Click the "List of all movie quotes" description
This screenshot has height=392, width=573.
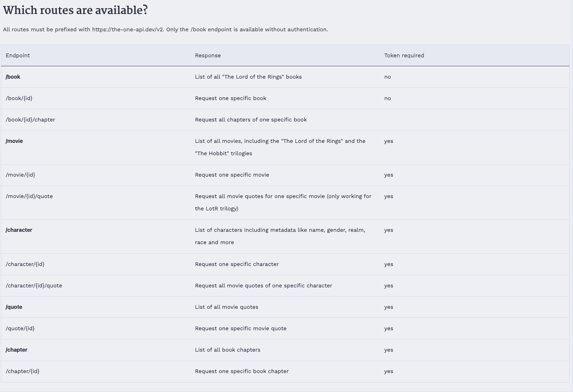(227, 307)
